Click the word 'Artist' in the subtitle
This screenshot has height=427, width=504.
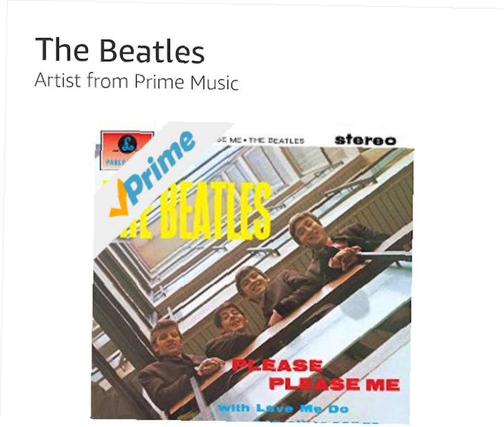pyautogui.click(x=58, y=80)
